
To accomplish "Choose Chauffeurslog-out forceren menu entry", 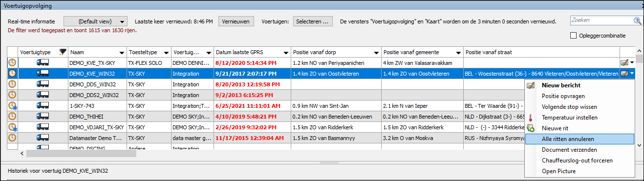I will (580, 161).
